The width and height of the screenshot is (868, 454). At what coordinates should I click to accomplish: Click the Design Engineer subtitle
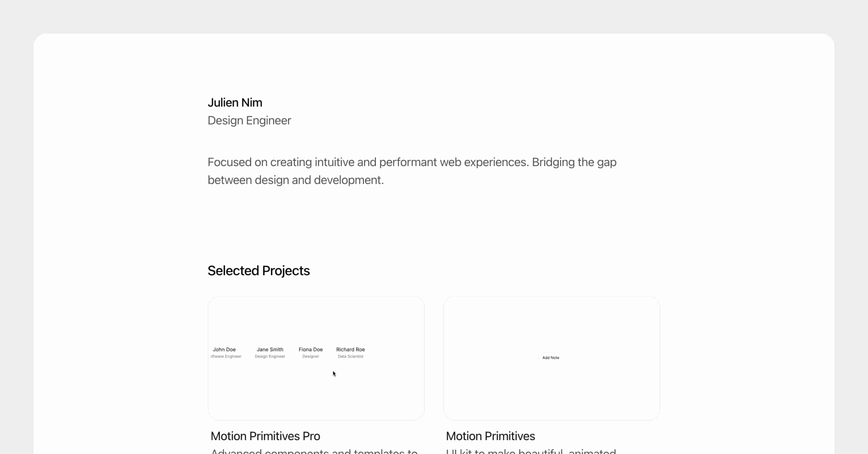coord(249,120)
